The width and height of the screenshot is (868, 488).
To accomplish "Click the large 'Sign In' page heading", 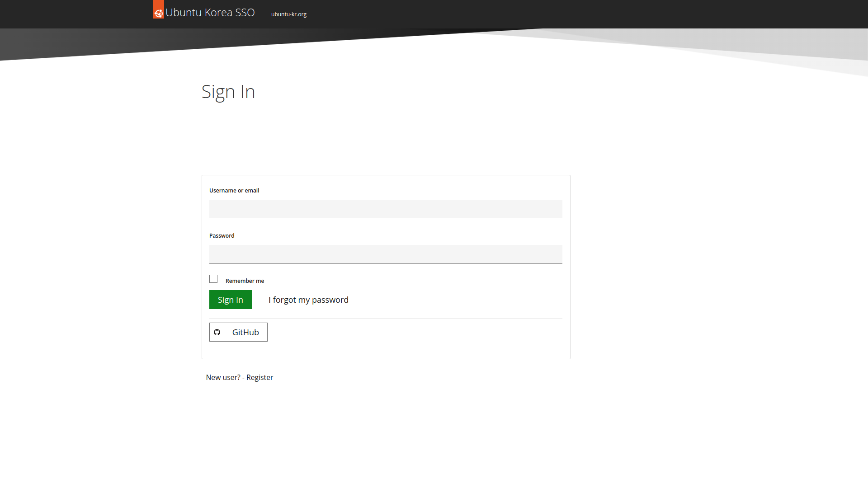I will tap(228, 92).
